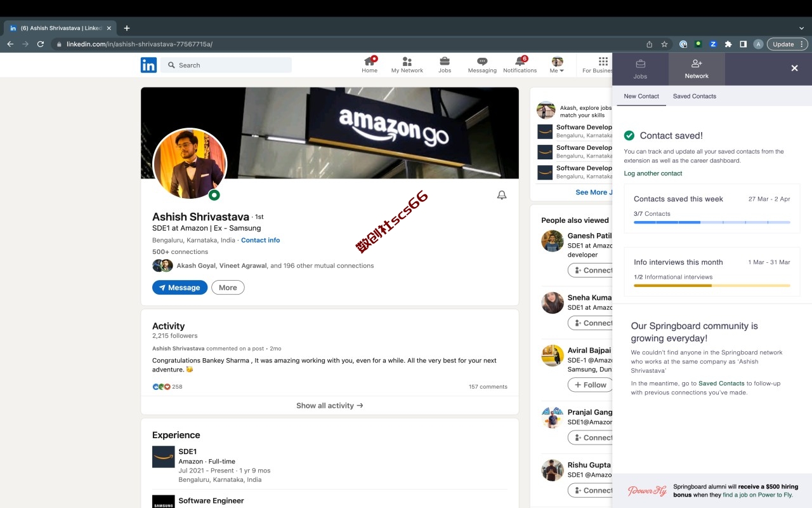
Task: Click See More Jobs link
Action: pyautogui.click(x=594, y=192)
